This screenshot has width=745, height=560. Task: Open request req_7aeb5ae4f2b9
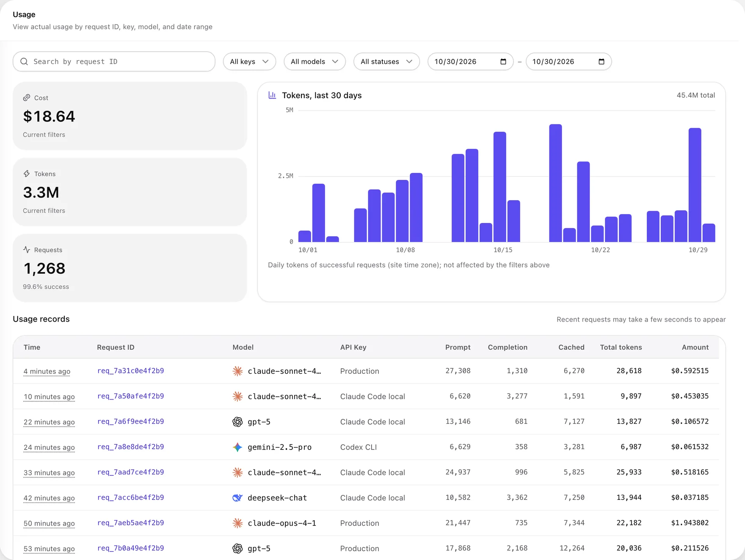click(130, 523)
